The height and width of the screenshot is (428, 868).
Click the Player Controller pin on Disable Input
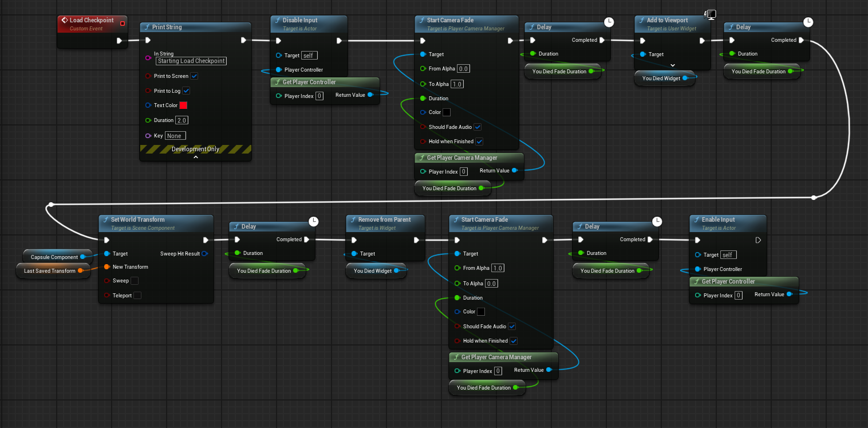tap(279, 70)
